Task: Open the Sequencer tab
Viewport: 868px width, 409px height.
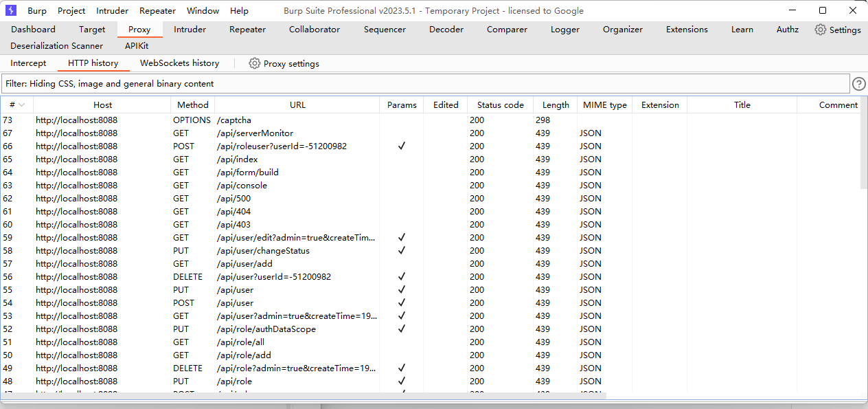Action: click(385, 30)
